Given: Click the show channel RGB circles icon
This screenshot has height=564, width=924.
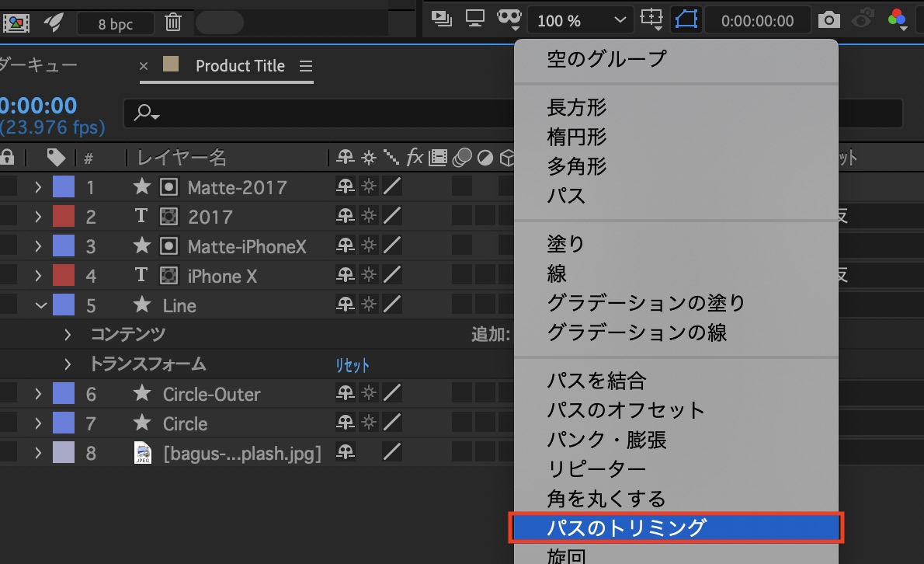Looking at the screenshot, I should pyautogui.click(x=897, y=20).
